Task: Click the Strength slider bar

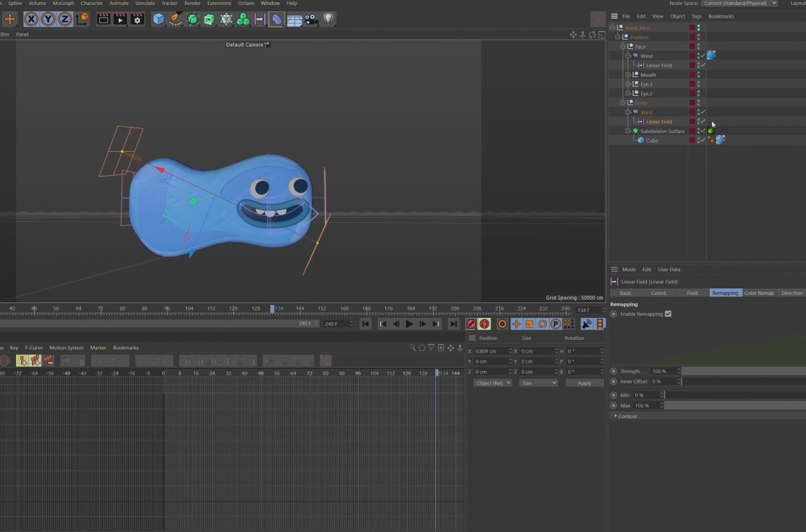Action: tap(743, 371)
